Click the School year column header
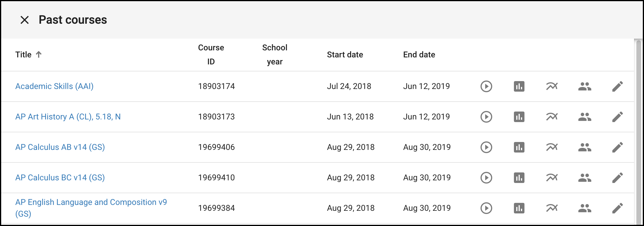The width and height of the screenshot is (644, 226). pos(275,55)
